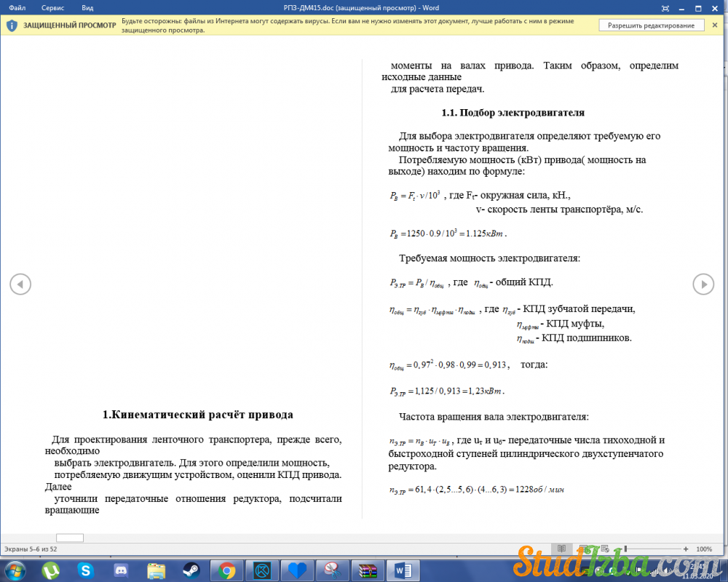Open the Windows Start menu

pos(15,570)
